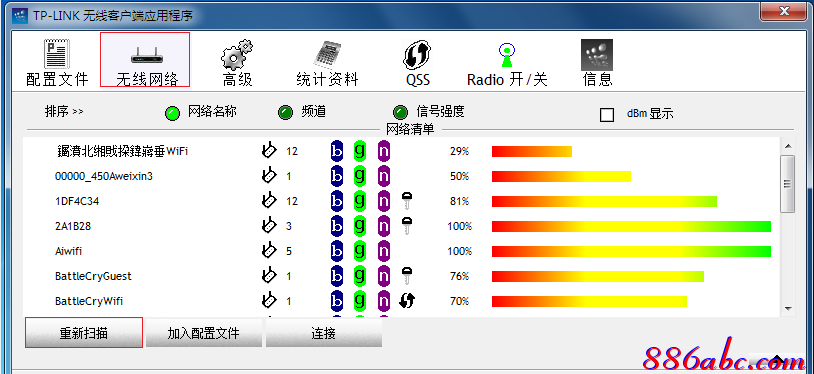This screenshot has height=374, width=814.
Task: Click the antenna icon beside Aiwifi
Action: pos(268,249)
